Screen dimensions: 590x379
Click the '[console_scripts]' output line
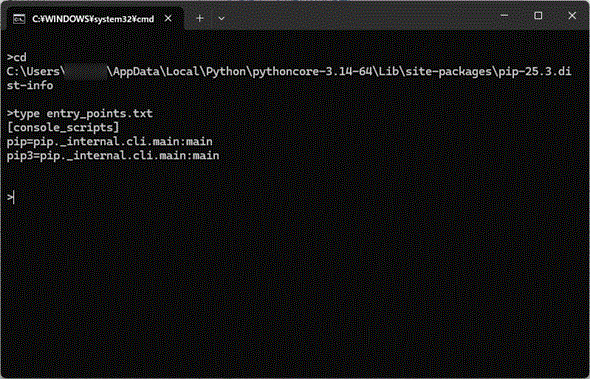[63, 128]
